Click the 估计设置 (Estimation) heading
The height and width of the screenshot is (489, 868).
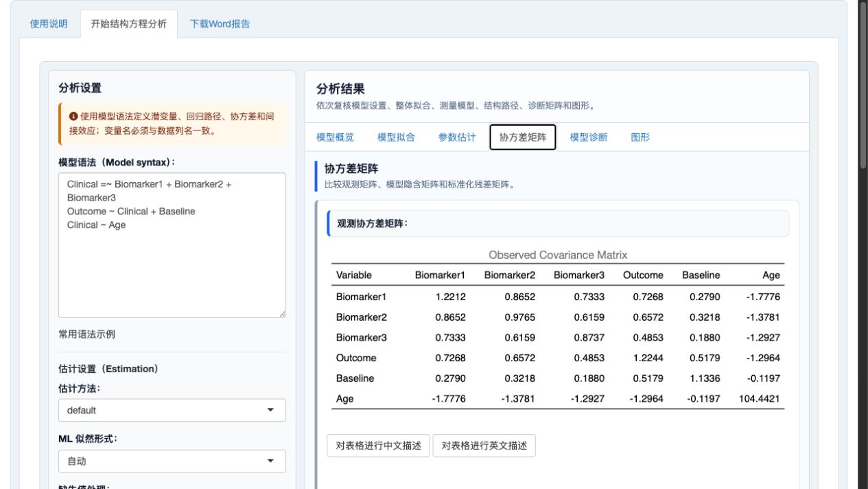click(x=108, y=369)
